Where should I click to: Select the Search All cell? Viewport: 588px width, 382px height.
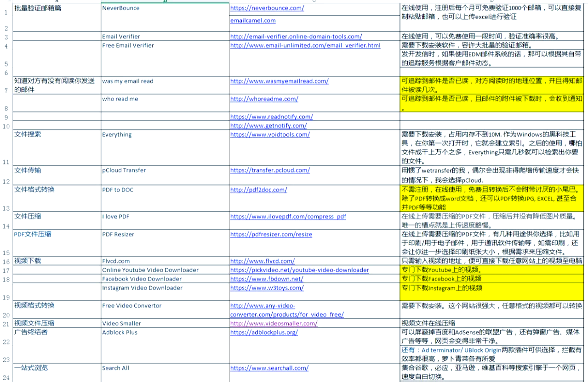coord(165,373)
